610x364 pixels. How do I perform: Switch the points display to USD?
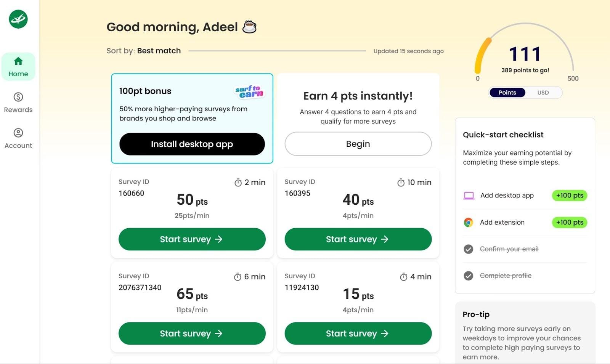pos(543,92)
